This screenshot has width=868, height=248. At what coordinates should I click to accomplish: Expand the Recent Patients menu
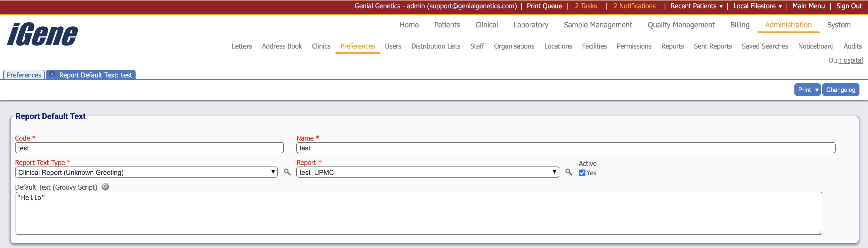tap(696, 6)
